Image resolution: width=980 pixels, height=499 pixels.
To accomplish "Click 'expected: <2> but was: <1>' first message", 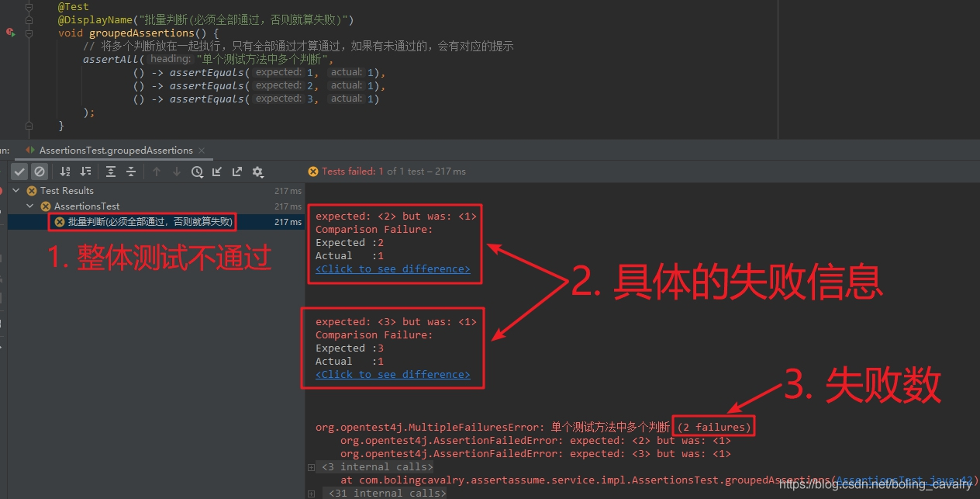I will click(396, 216).
